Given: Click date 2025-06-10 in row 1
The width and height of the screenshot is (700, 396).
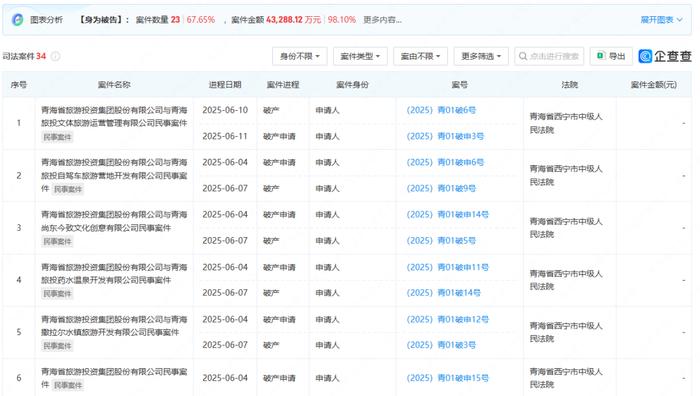Looking at the screenshot, I should click(x=225, y=110).
